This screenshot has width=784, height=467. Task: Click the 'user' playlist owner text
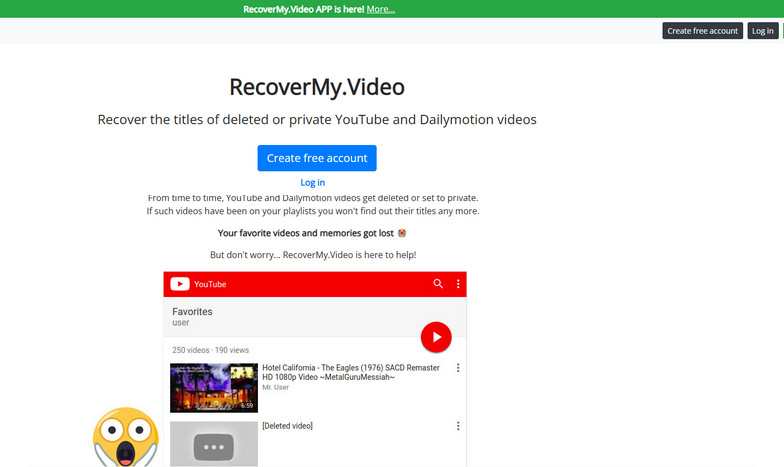pyautogui.click(x=181, y=323)
